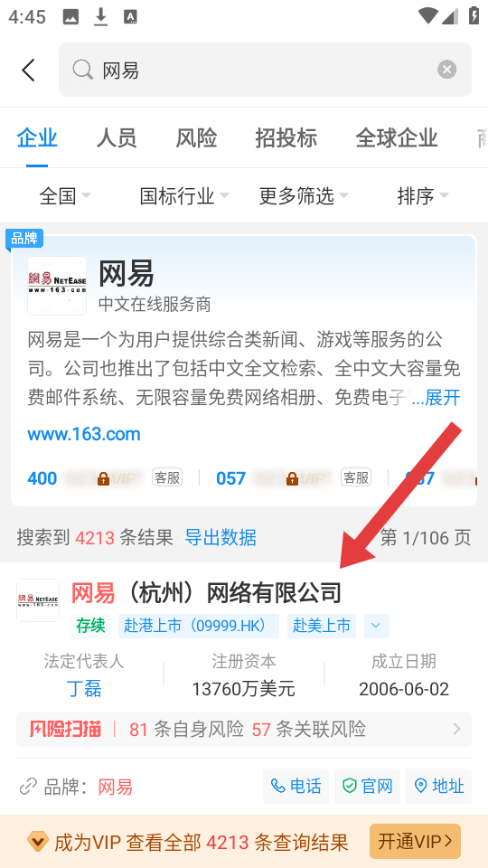
Task: Open the www.163.com link
Action: click(84, 434)
